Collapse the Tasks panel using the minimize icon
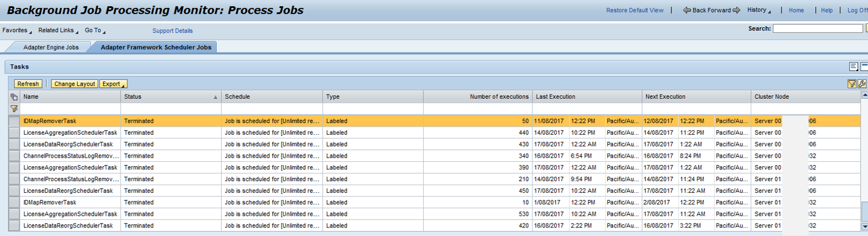This screenshot has height=236, width=868. point(864,67)
